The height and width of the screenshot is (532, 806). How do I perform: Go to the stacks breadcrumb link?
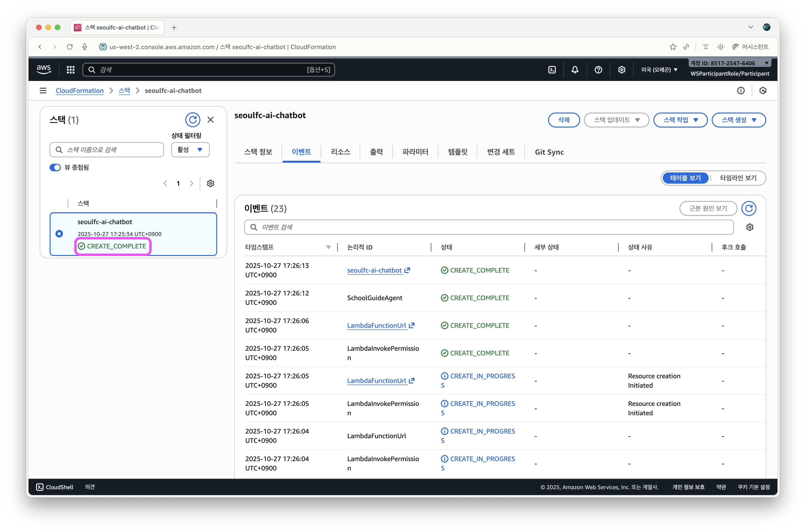[x=124, y=91]
